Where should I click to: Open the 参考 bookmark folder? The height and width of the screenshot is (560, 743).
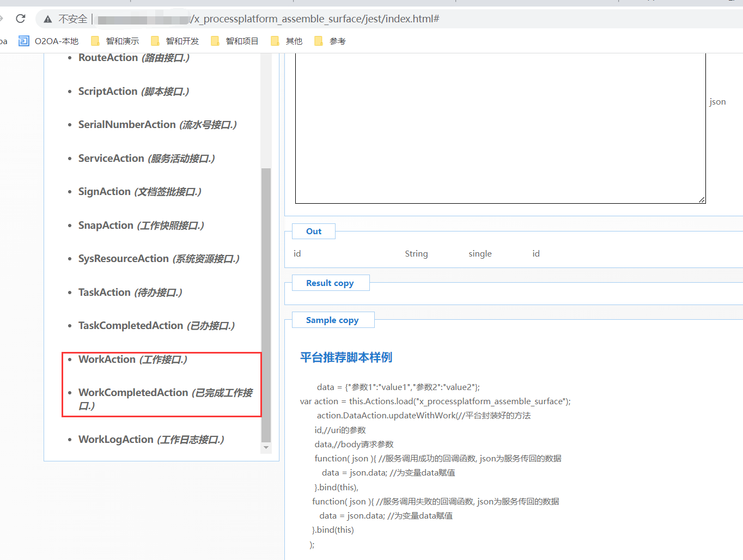[x=330, y=41]
